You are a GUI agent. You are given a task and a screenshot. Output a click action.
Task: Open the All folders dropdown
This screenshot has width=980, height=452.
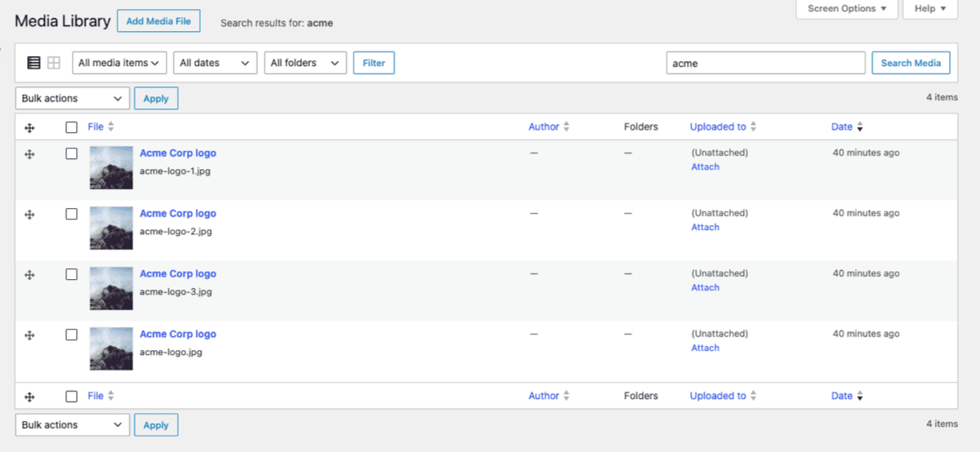[x=305, y=63]
